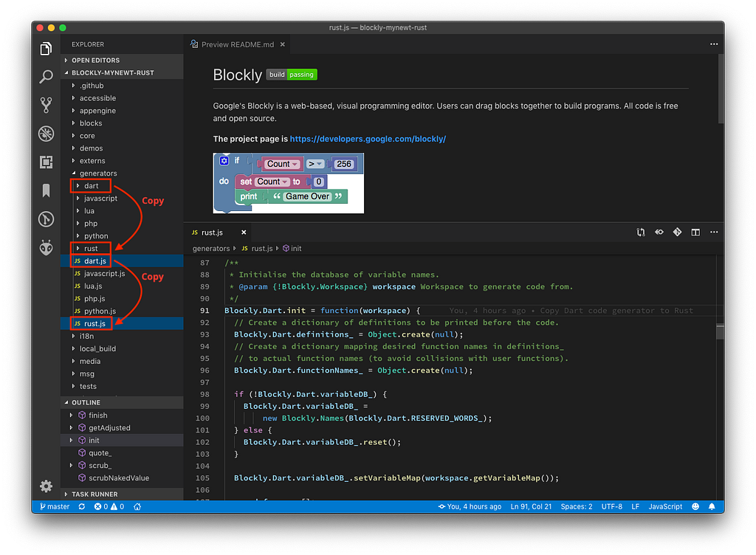
Task: Expand the scrub_ symbol in outline
Action: tap(72, 466)
